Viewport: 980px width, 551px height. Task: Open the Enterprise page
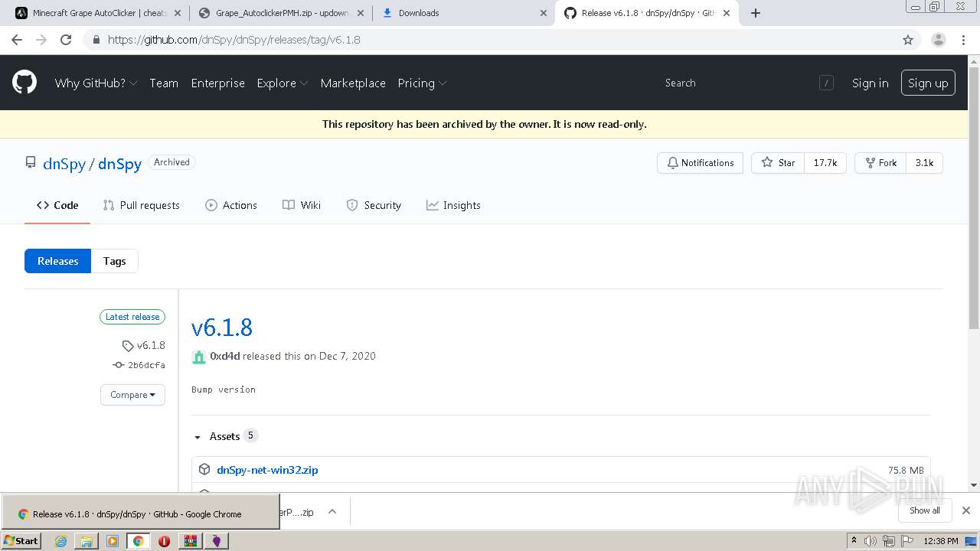point(218,83)
